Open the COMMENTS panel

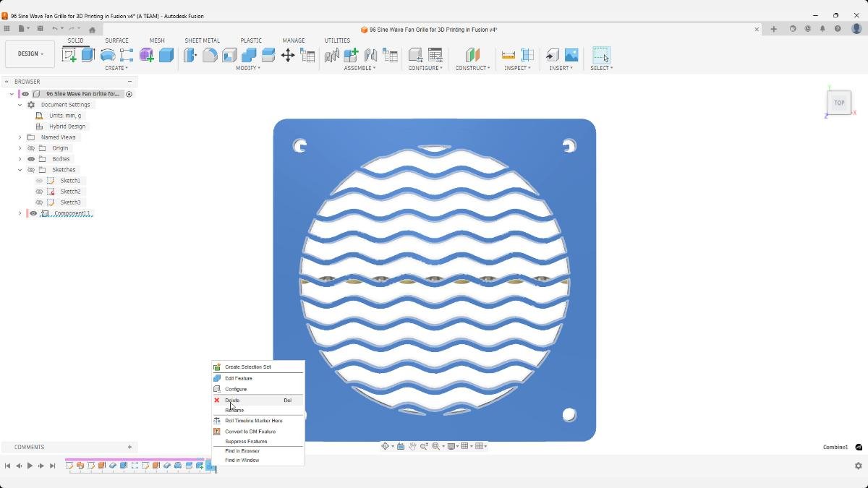pyautogui.click(x=30, y=447)
